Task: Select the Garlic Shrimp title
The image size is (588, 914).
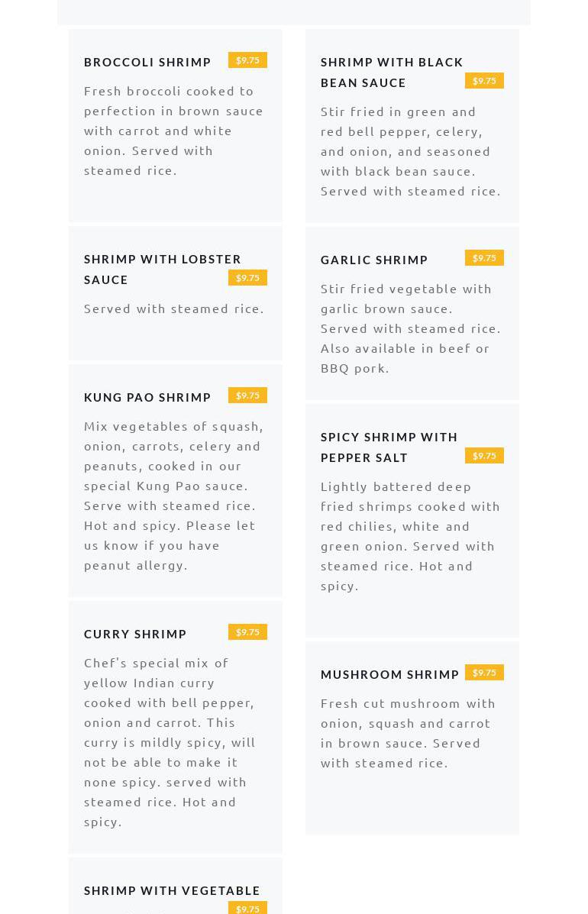Action: [x=374, y=260]
